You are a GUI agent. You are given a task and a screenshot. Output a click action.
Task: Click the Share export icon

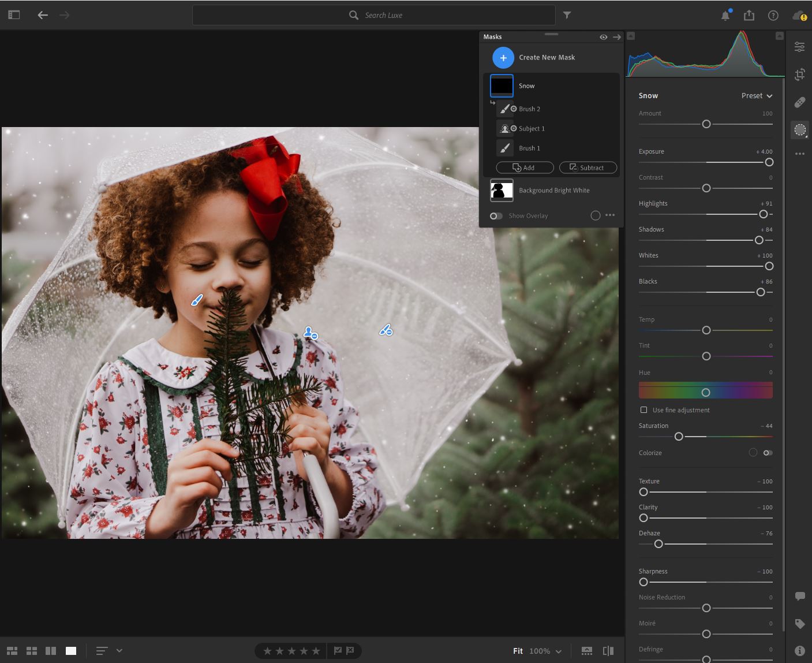[x=749, y=16]
